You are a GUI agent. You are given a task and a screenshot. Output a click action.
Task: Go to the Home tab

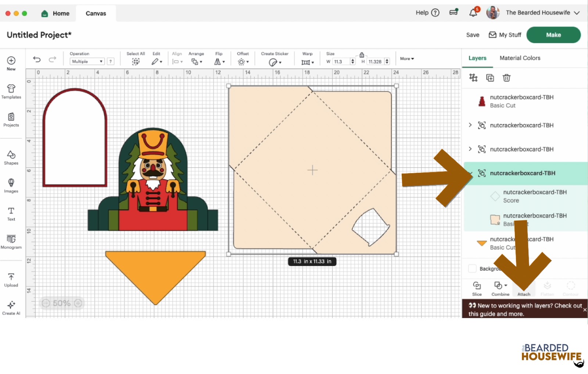click(55, 13)
